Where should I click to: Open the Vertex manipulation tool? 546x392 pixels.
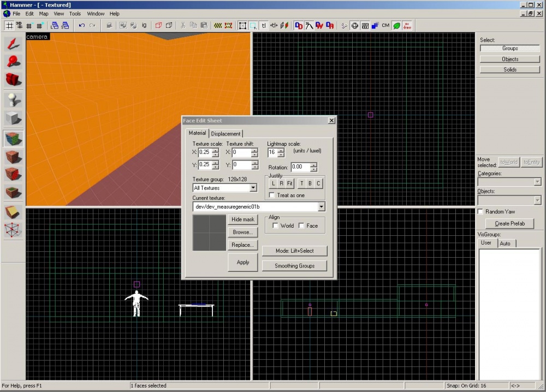(x=13, y=230)
